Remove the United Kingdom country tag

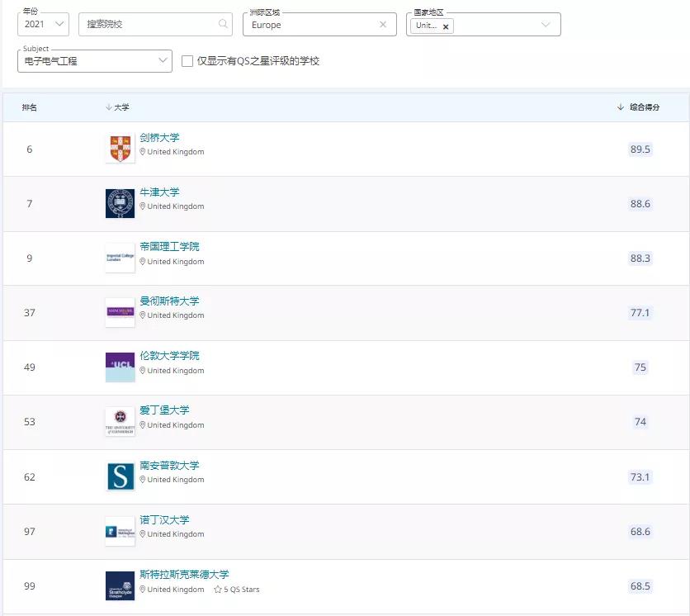(x=446, y=26)
